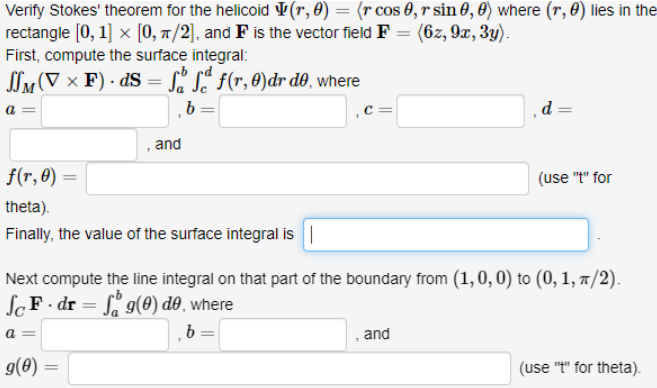This screenshot has width=657, height=388.
Task: Focus the surface integral value field
Action: (446, 235)
